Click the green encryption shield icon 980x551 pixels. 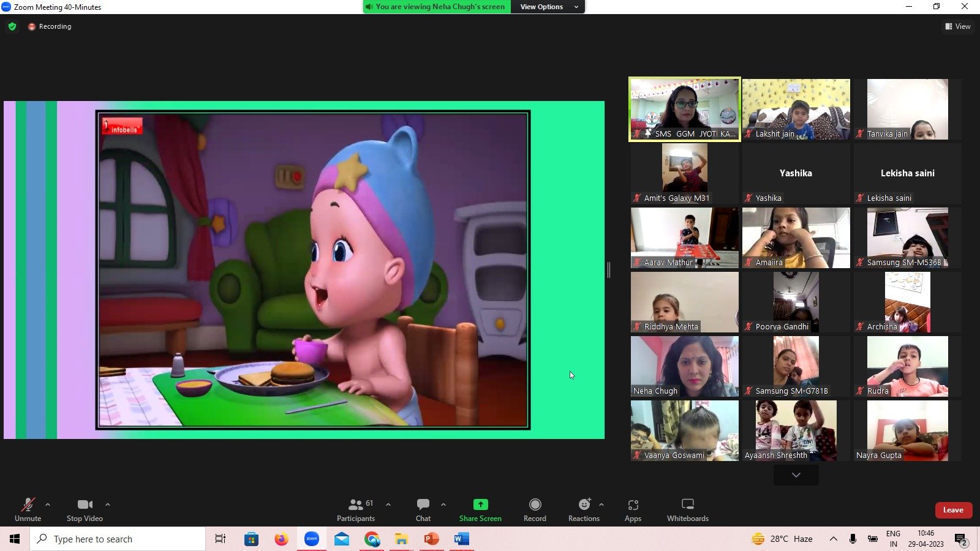(12, 26)
